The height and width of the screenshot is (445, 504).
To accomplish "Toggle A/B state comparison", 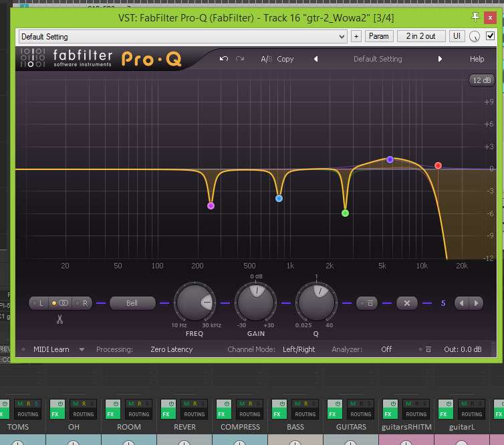I will point(266,59).
